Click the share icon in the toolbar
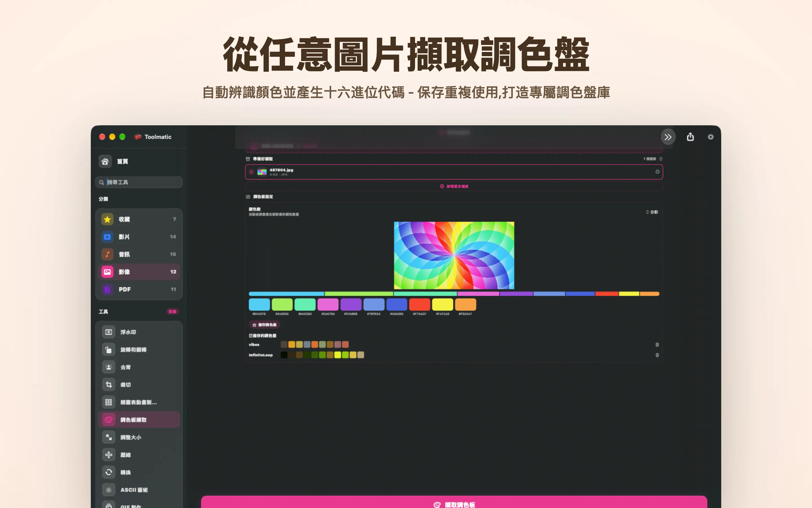The height and width of the screenshot is (508, 812). click(x=690, y=137)
